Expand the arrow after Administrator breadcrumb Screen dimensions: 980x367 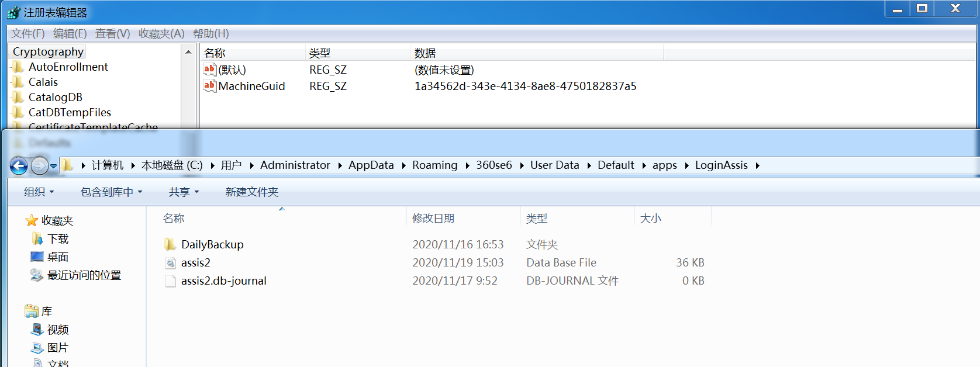click(339, 165)
